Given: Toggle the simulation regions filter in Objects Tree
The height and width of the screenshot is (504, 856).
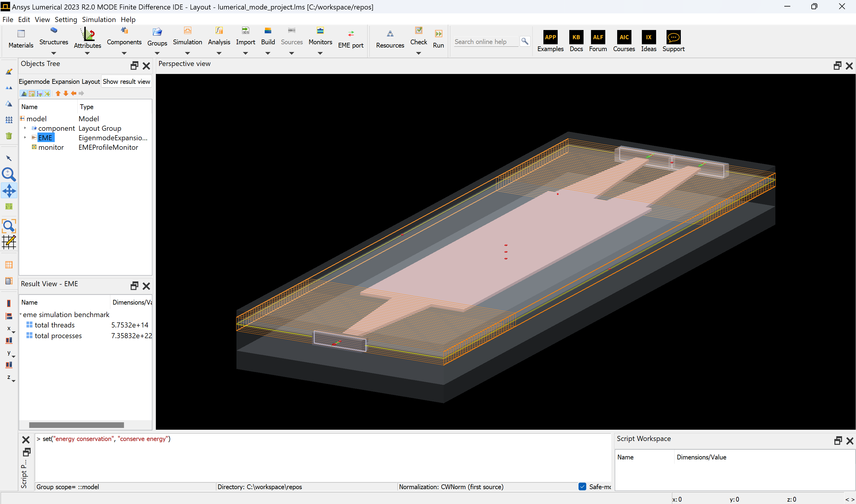Looking at the screenshot, I should 32,93.
